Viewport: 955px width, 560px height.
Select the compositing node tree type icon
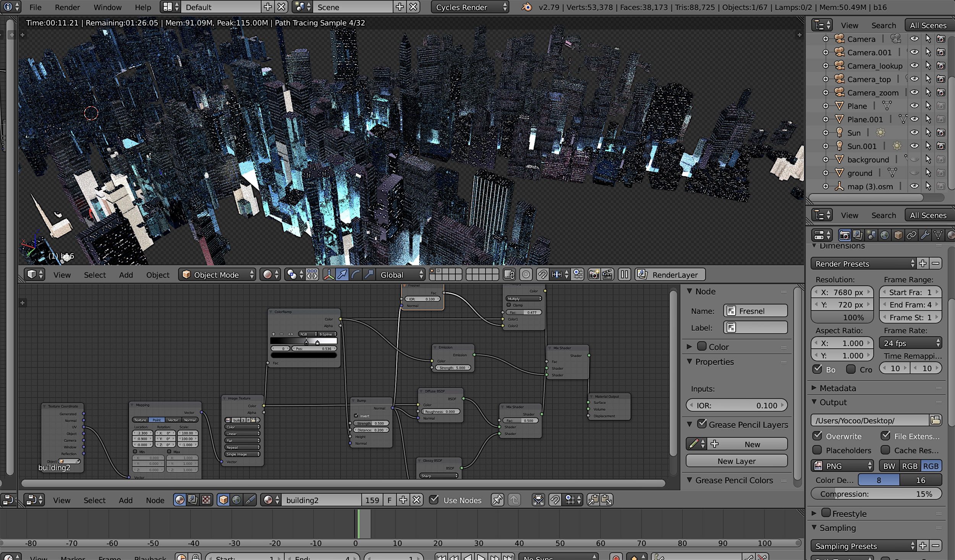193,500
